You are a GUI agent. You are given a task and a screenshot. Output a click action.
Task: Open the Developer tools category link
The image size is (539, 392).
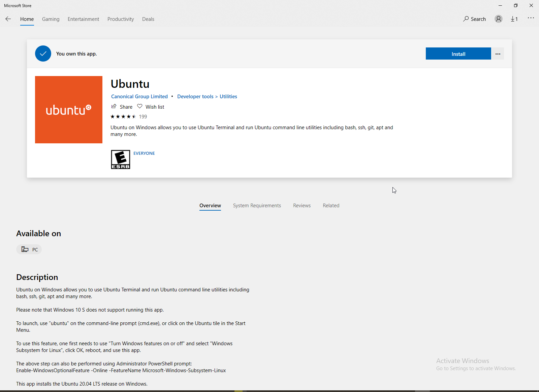pyautogui.click(x=195, y=97)
